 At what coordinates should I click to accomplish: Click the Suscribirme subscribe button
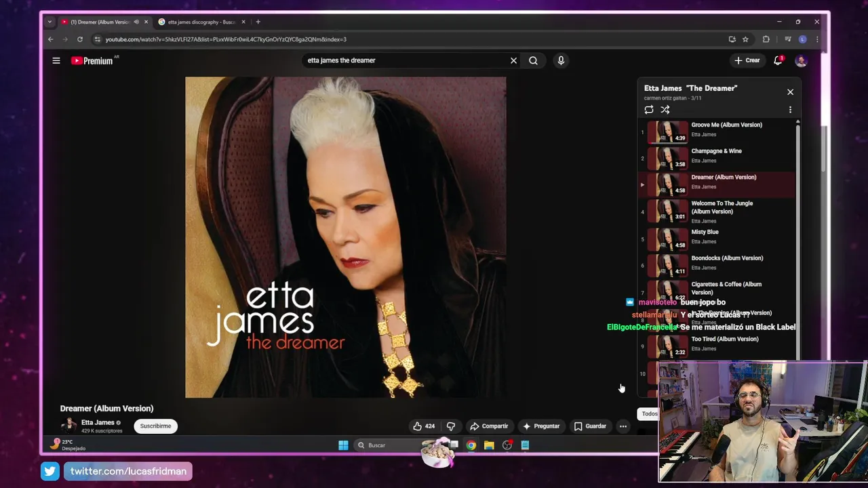coord(155,426)
